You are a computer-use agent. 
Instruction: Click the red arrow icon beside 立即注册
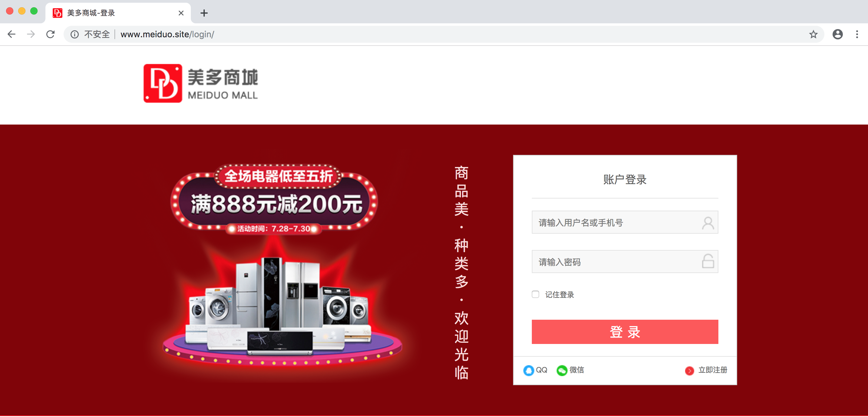click(689, 370)
